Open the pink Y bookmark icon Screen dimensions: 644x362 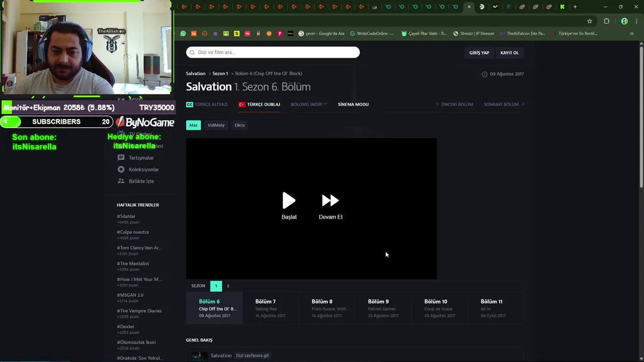[280, 34]
